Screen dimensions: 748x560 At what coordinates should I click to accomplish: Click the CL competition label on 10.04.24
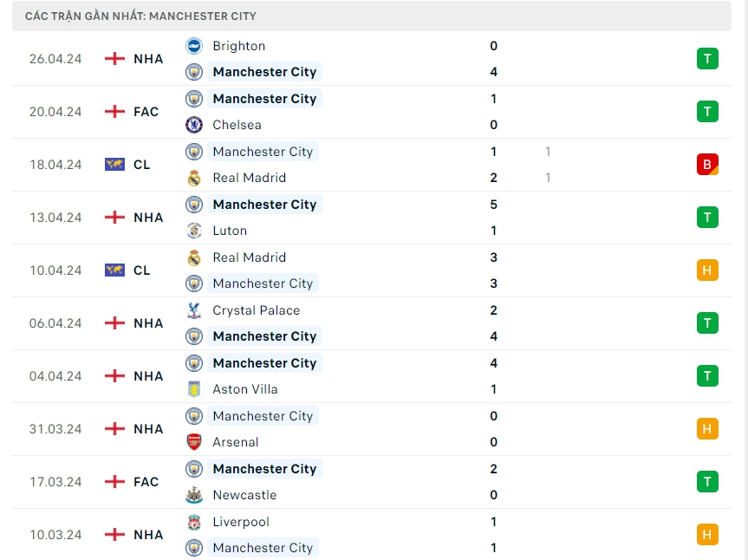142,270
